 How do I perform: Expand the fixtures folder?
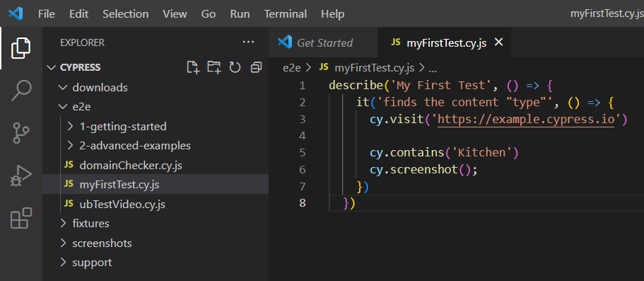156,224
